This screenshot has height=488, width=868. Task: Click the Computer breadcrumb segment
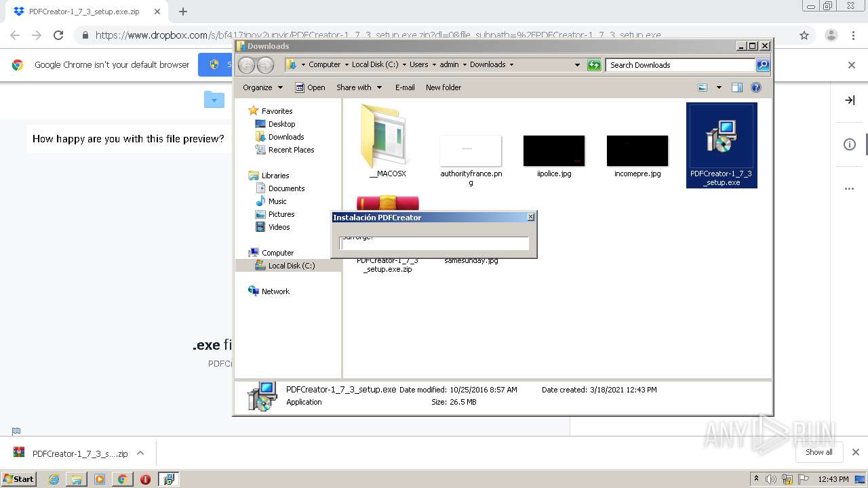(x=324, y=65)
